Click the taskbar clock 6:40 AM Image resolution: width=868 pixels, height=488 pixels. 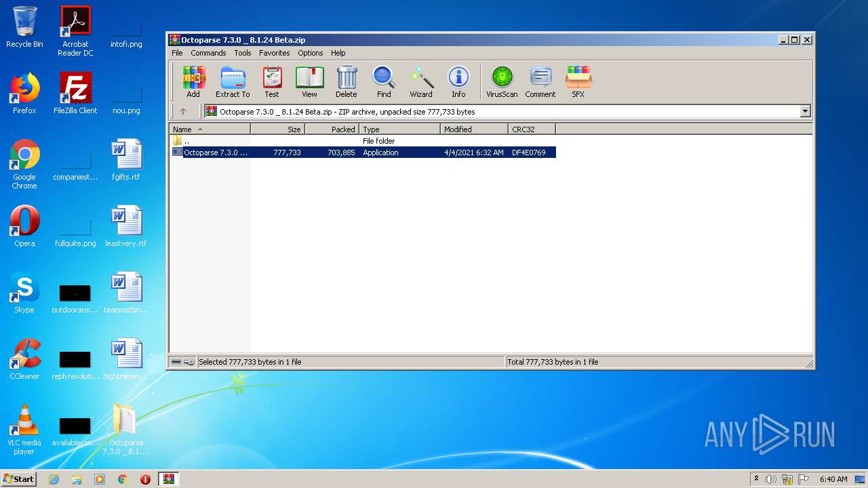pos(833,479)
